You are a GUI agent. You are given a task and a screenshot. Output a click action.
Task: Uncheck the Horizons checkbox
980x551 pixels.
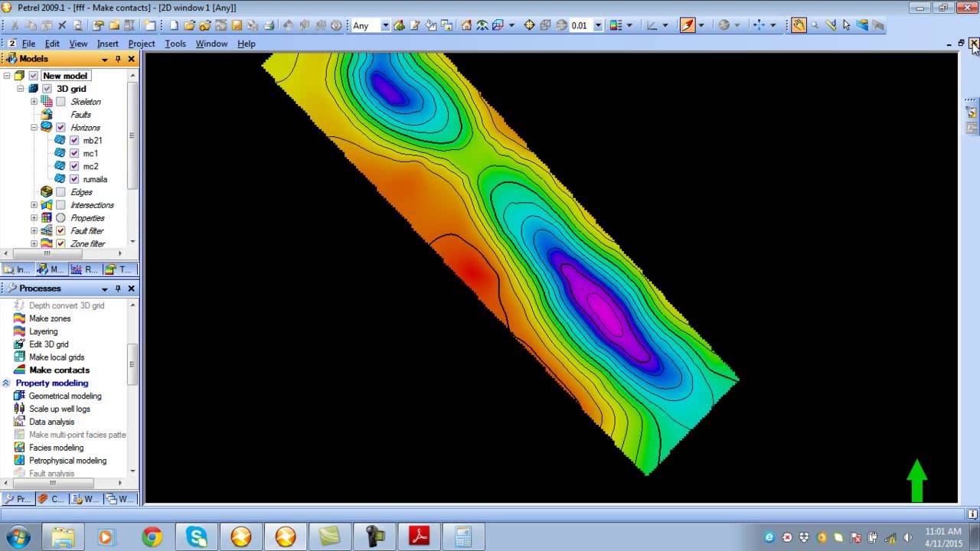61,128
